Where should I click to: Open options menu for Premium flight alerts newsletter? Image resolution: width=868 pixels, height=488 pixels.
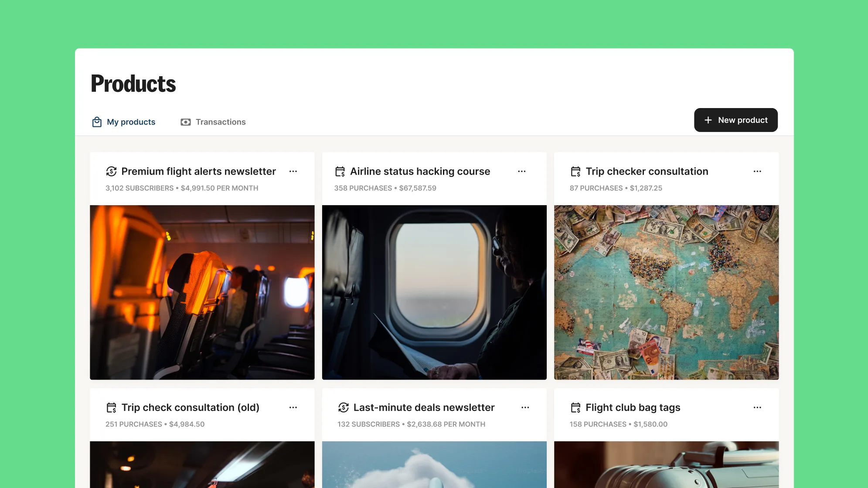pos(293,172)
